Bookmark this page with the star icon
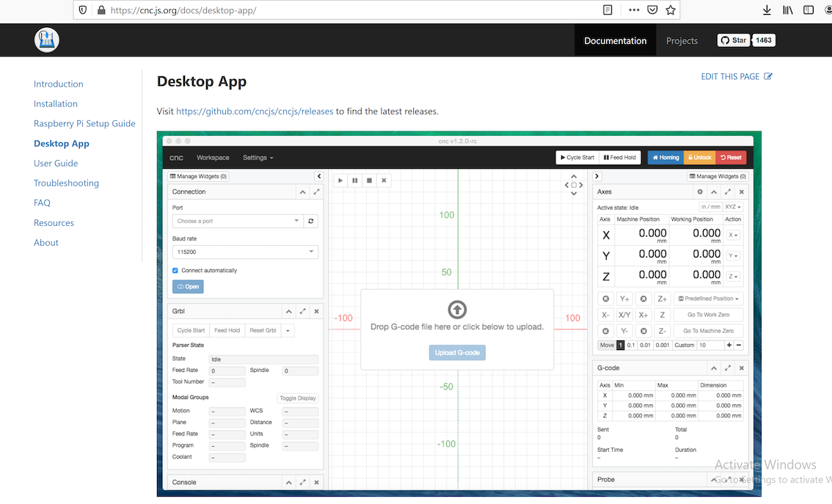The height and width of the screenshot is (504, 832). 671,10
